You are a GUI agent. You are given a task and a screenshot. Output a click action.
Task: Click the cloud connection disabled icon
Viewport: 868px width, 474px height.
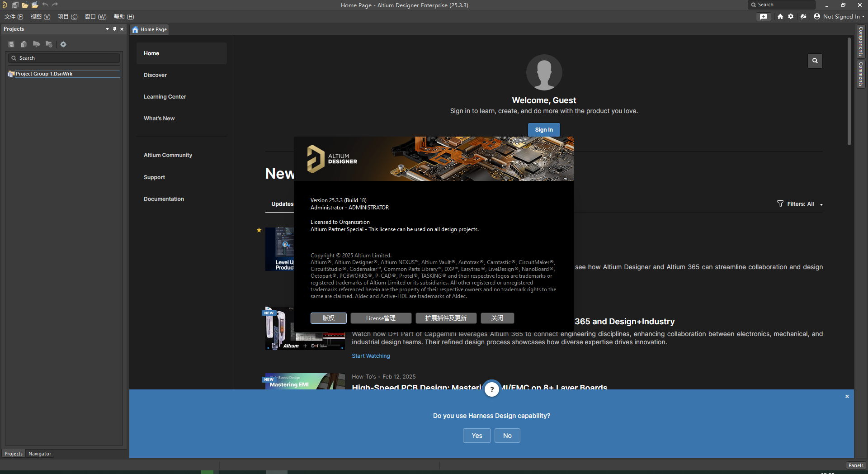[803, 17]
